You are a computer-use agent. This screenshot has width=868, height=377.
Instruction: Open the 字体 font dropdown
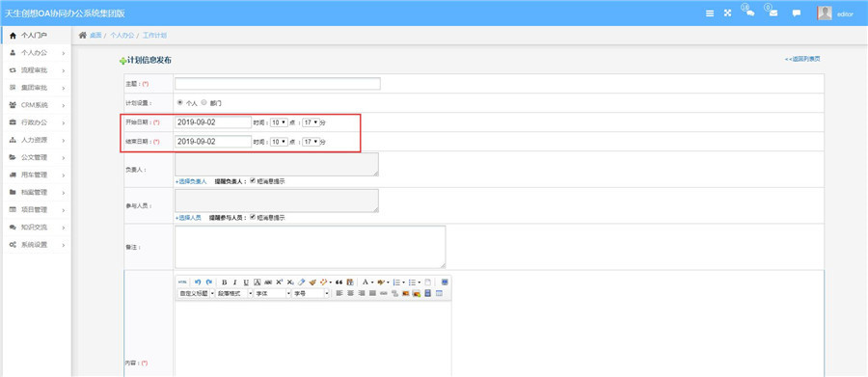(272, 293)
